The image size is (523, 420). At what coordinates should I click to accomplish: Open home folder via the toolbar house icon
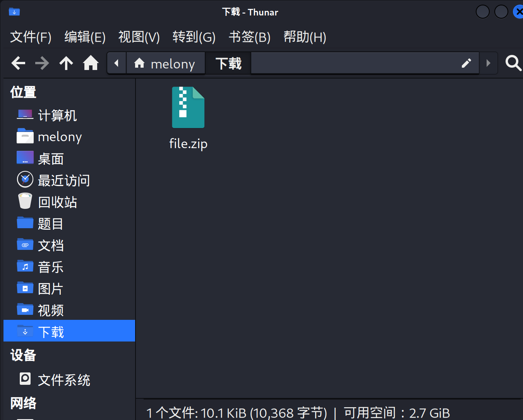pyautogui.click(x=91, y=63)
